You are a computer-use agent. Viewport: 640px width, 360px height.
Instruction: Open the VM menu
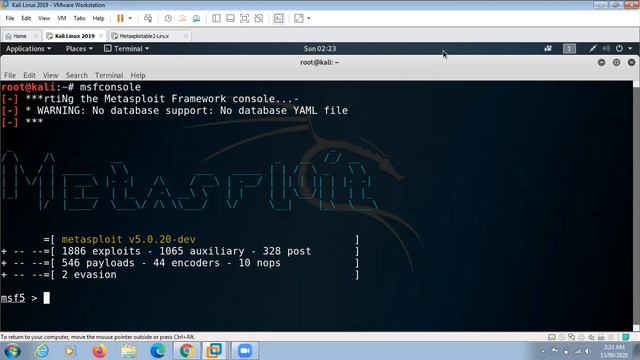tap(62, 18)
